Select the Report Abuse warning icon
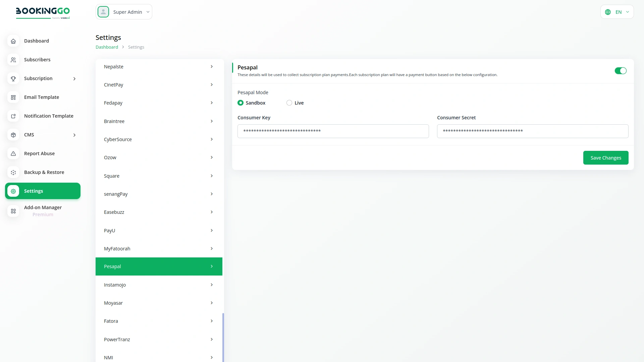 (13, 154)
